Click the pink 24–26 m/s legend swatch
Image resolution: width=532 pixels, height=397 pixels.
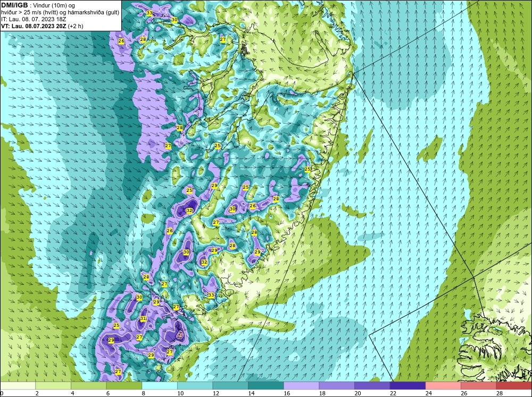(443, 385)
